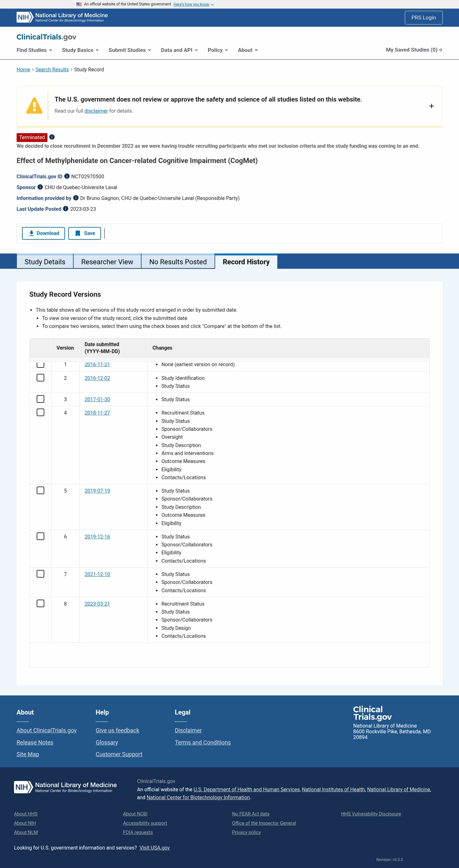Click info icon beside Last Update Posted
Image resolution: width=459 pixels, height=868 pixels.
point(66,209)
